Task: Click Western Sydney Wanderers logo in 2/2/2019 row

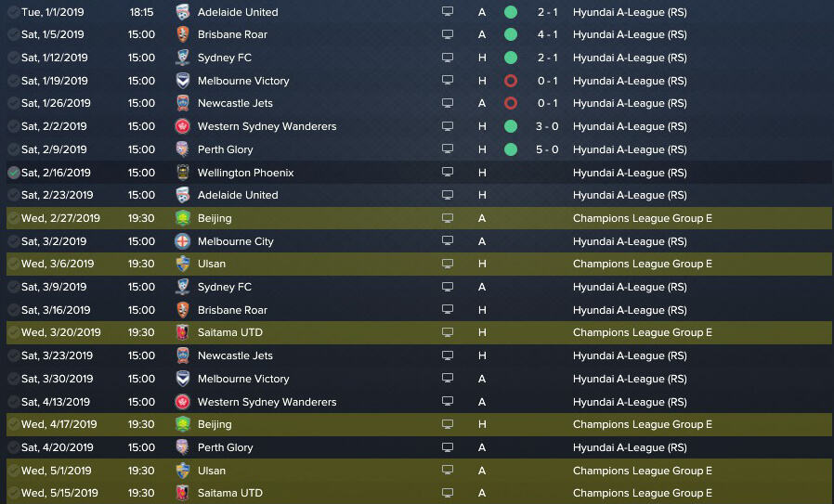Action: coord(182,126)
